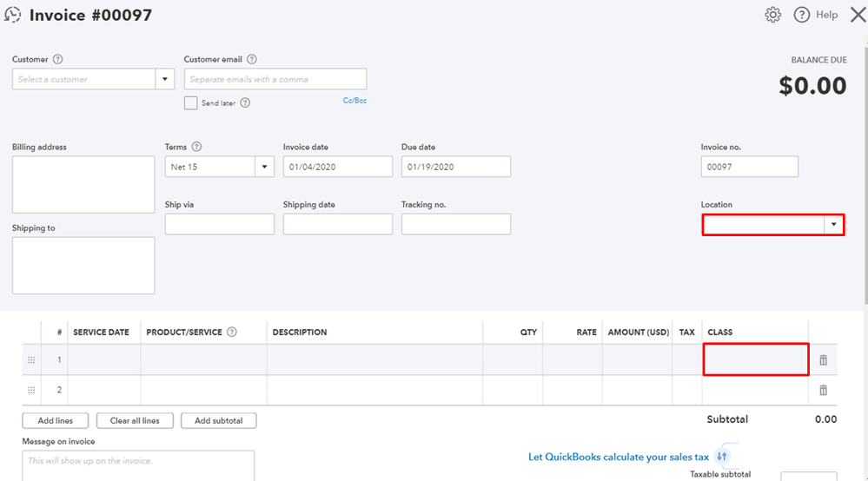Open the Cc/Bcc link
Screen dimensions: 868x481
[354, 101]
